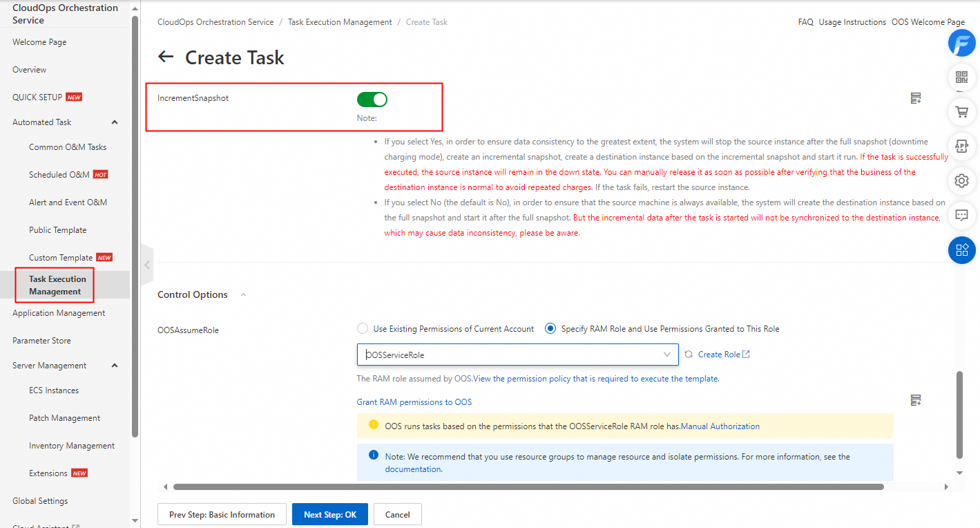
Task: Open Parameter Store in sidebar
Action: coord(41,341)
